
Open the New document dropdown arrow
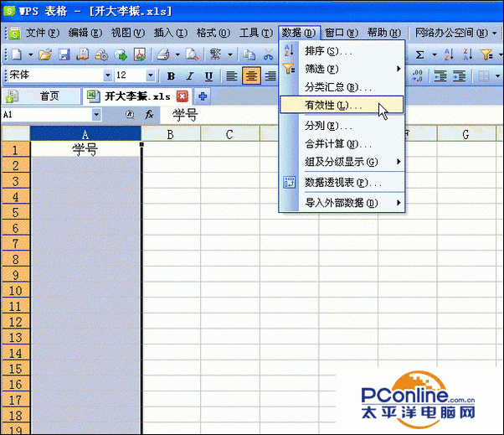pos(30,54)
